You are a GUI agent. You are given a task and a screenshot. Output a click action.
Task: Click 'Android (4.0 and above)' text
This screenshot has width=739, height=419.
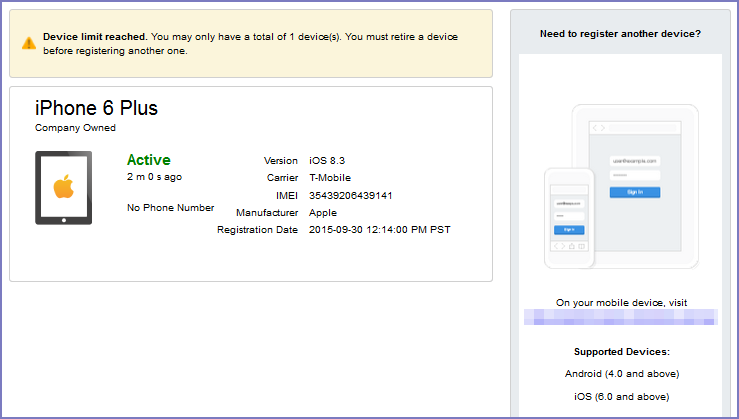point(622,374)
